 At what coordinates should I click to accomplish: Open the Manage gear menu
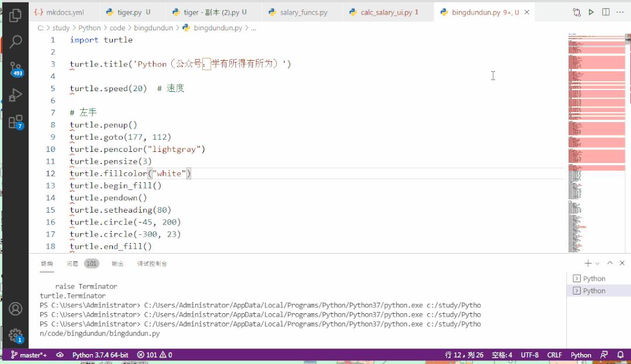pos(15,335)
